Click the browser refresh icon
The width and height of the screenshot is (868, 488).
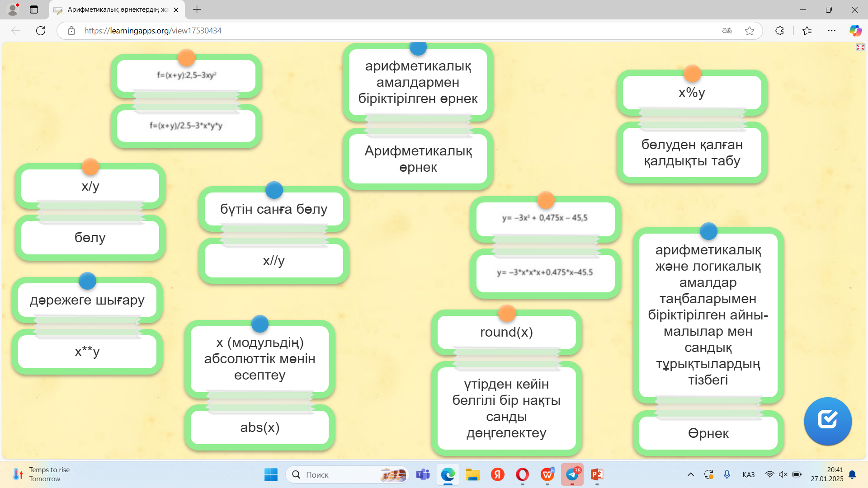click(x=41, y=31)
